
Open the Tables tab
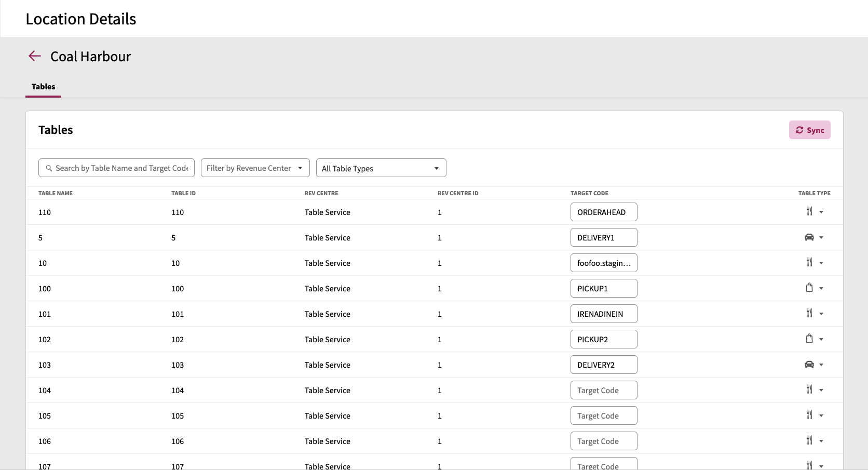click(43, 87)
